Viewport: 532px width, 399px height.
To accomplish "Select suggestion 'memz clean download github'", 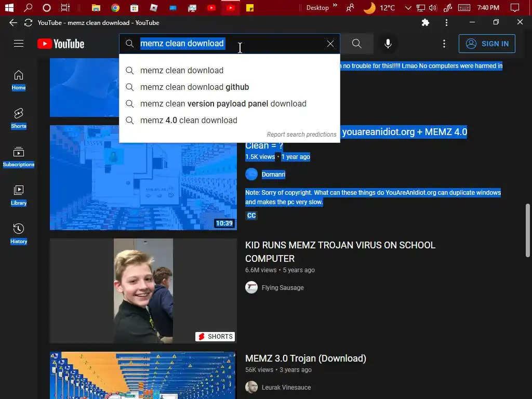I will coord(229,87).
